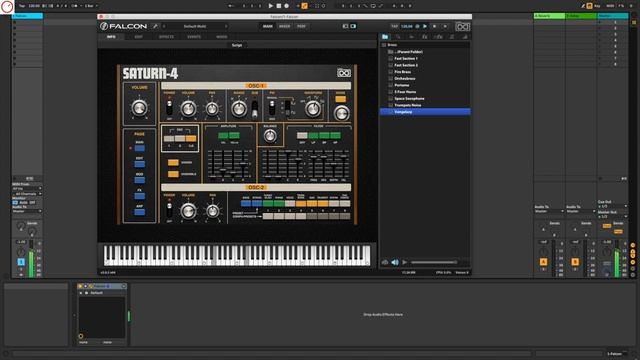The height and width of the screenshot is (360, 640).
Task: Select filter HP button
Action: (336, 136)
